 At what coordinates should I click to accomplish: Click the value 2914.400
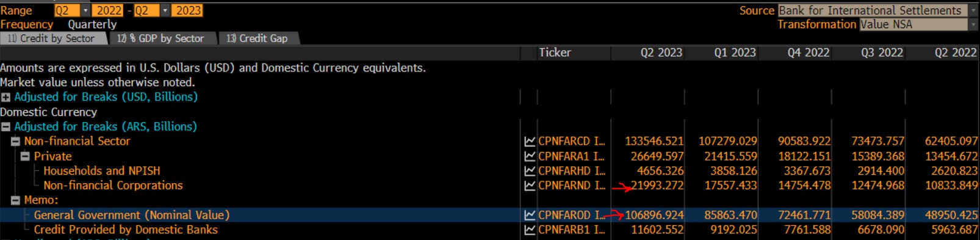881,171
